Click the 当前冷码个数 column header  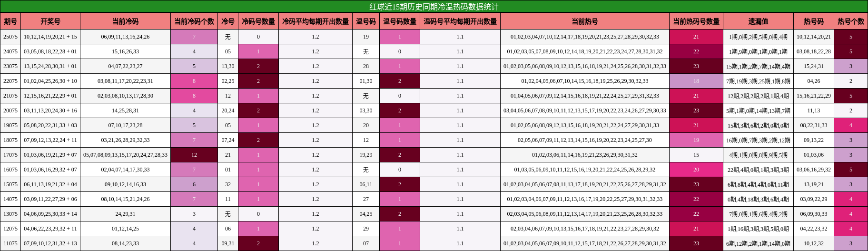(x=194, y=21)
